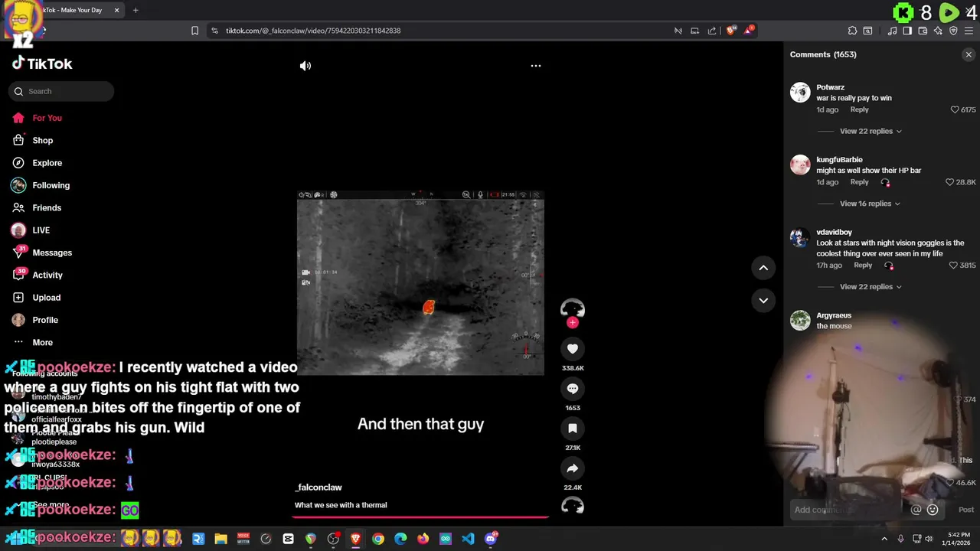Open the Brave Wallet icon
This screenshot has width=980, height=551.
pos(923,31)
